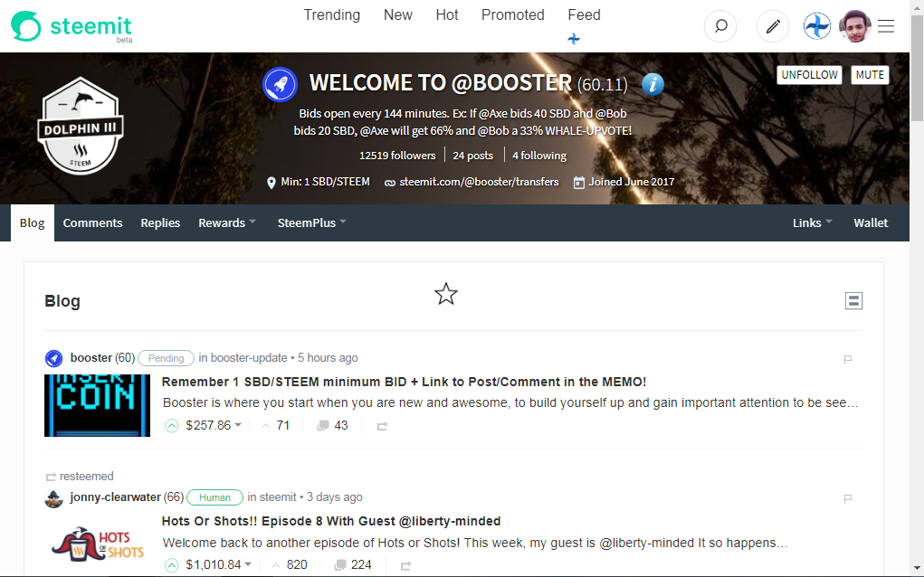This screenshot has height=577, width=924.
Task: Select the Blog tab
Action: tap(33, 222)
